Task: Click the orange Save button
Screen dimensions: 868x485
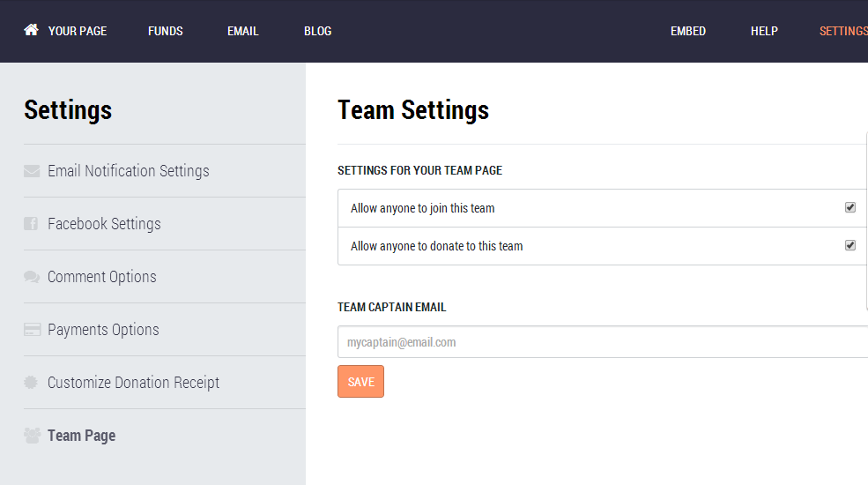Action: coord(361,382)
